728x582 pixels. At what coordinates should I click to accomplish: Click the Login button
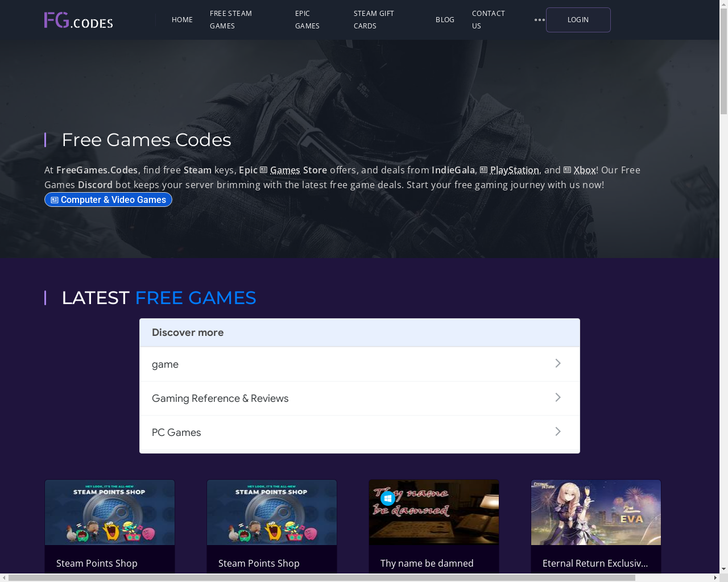pos(578,20)
